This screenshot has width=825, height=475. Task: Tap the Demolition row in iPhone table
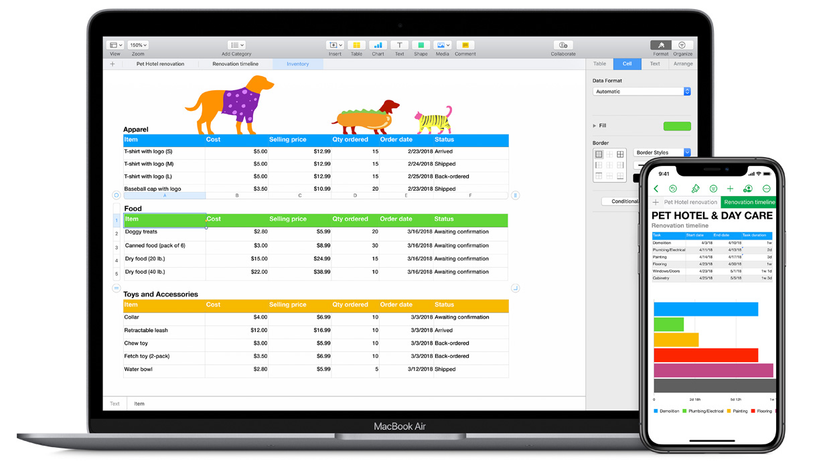click(x=712, y=243)
